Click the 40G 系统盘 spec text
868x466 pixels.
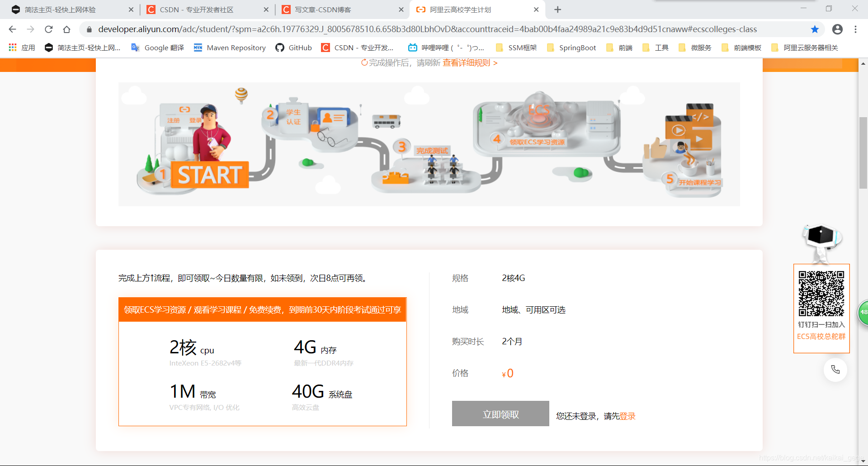pos(322,392)
